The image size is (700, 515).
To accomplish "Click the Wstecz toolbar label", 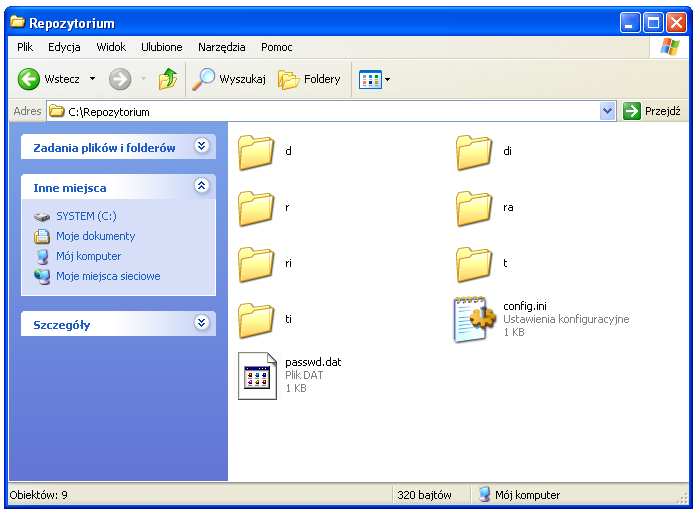I will pyautogui.click(x=62, y=79).
